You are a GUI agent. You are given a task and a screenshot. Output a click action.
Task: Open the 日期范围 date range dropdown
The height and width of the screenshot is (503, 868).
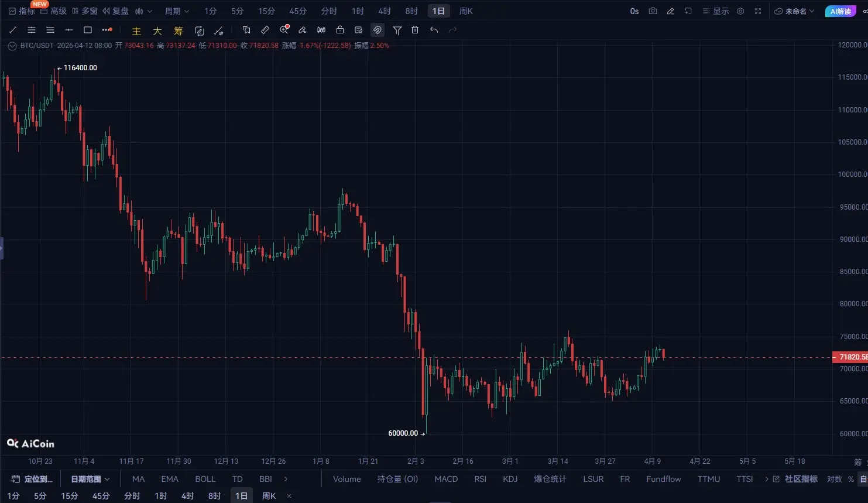click(91, 479)
